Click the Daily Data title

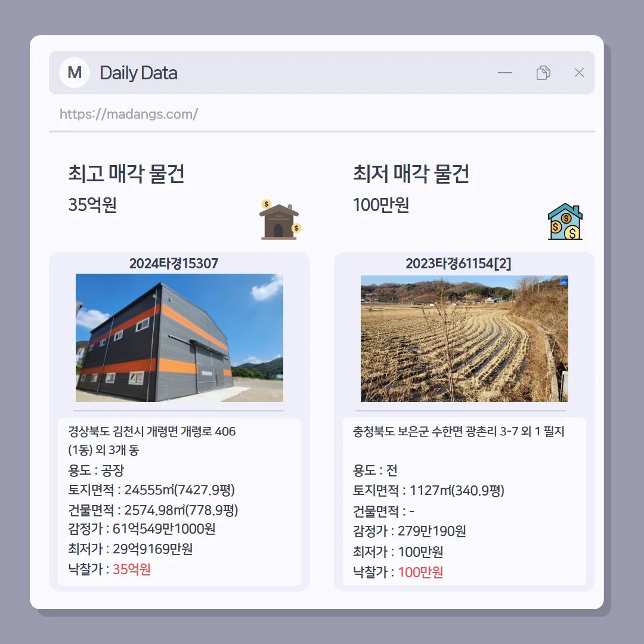pos(138,73)
